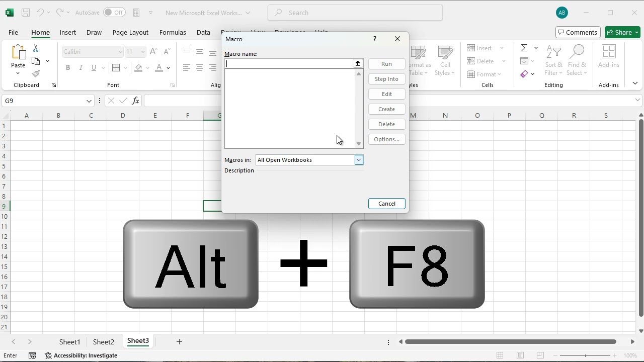This screenshot has width=644, height=362.
Task: Click the Undo arrow icon
Action: [40, 13]
